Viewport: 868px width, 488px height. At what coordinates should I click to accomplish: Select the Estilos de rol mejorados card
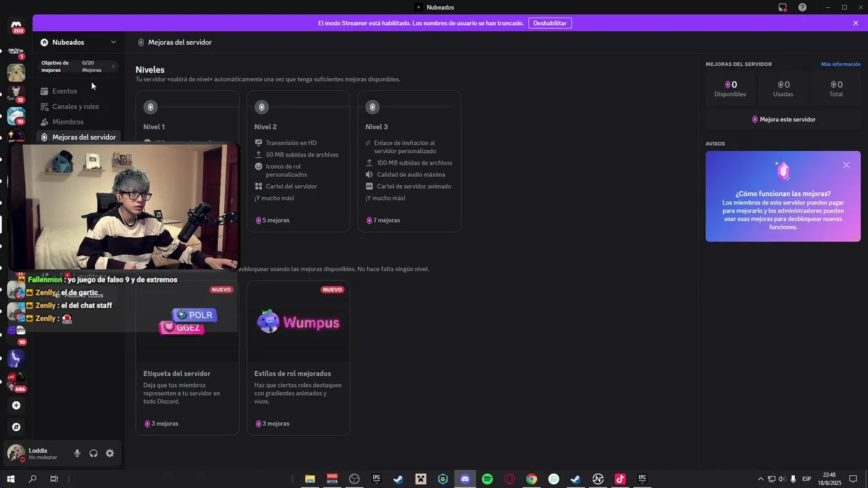coord(298,358)
